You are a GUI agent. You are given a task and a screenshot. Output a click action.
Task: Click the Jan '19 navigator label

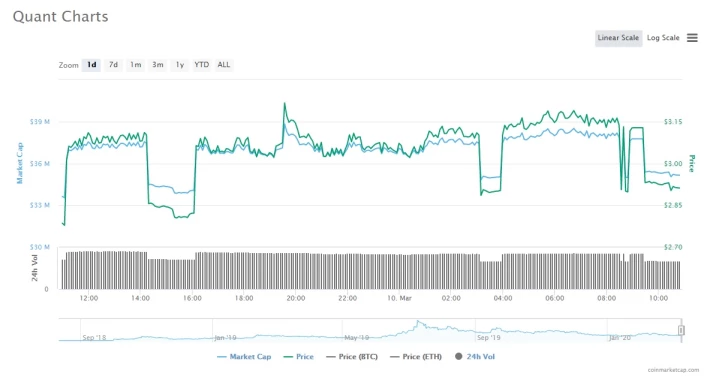point(225,337)
